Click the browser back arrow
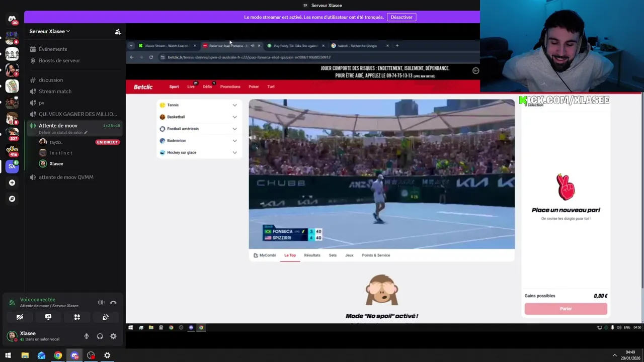Screen dimensions: 644x362 132,57
